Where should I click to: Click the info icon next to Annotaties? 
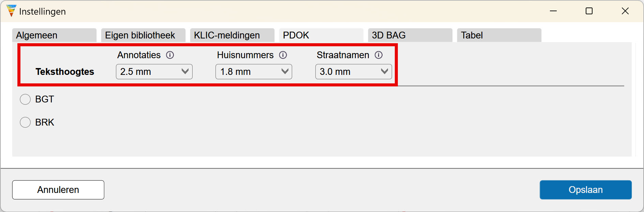point(170,55)
